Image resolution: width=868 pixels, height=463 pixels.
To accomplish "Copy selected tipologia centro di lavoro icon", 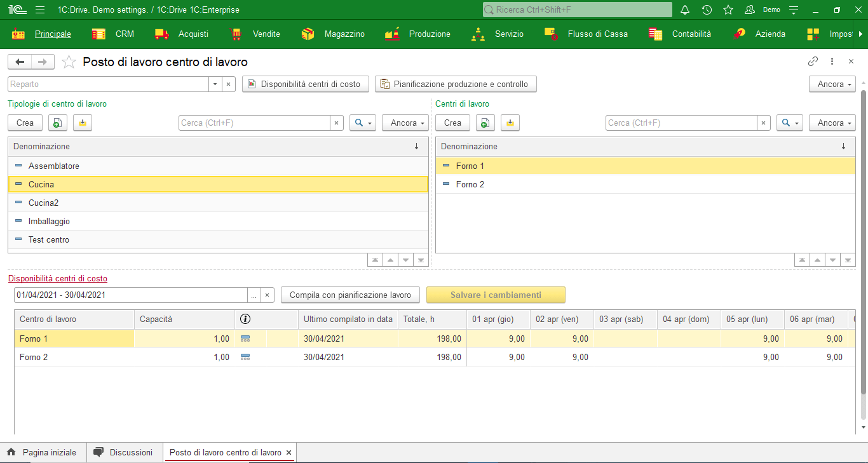I will pos(58,123).
